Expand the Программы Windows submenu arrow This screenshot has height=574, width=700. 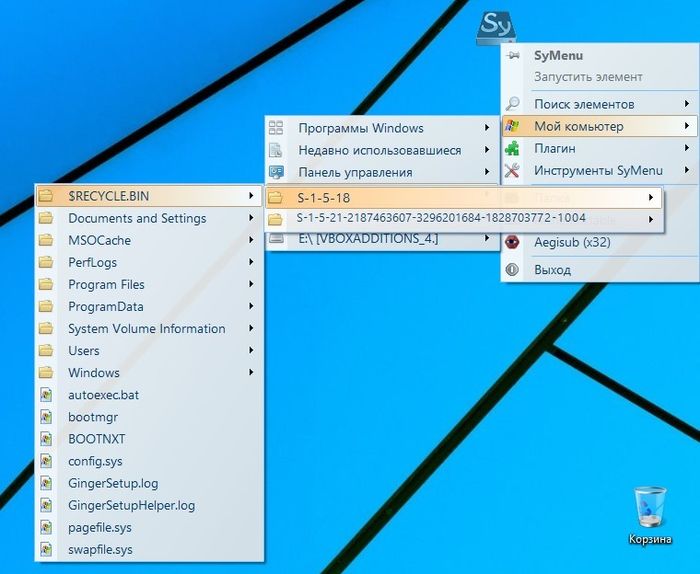[x=487, y=128]
